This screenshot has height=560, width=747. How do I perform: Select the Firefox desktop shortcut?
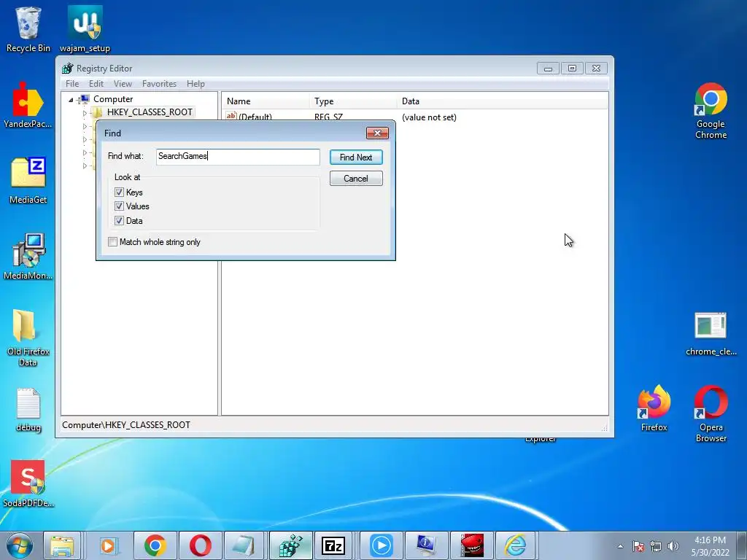[x=654, y=408]
